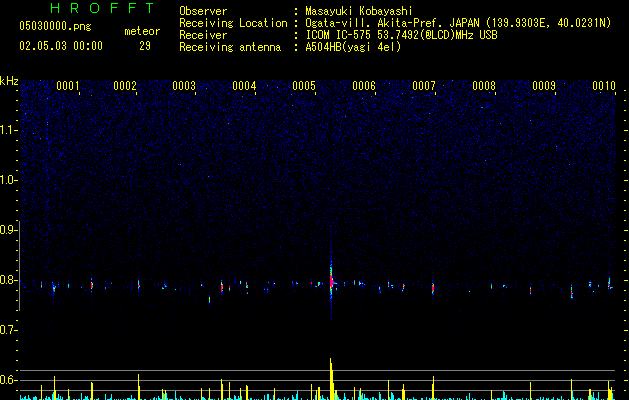Click the kHz axis label
This screenshot has width=629, height=400.
[x=9, y=81]
